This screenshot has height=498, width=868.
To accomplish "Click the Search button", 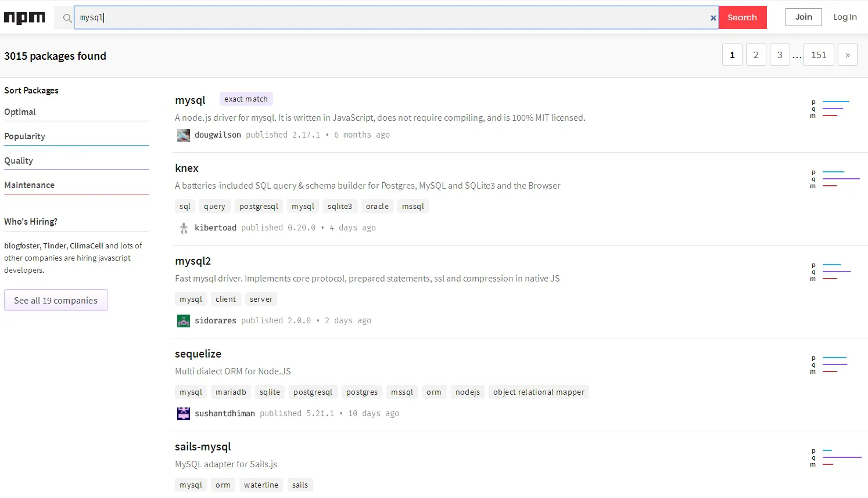I will click(x=743, y=17).
